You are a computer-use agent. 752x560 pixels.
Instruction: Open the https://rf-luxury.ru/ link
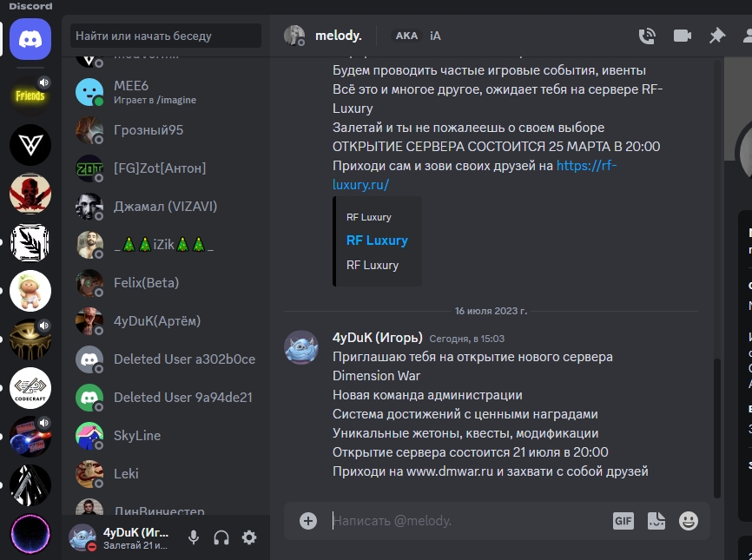click(475, 175)
